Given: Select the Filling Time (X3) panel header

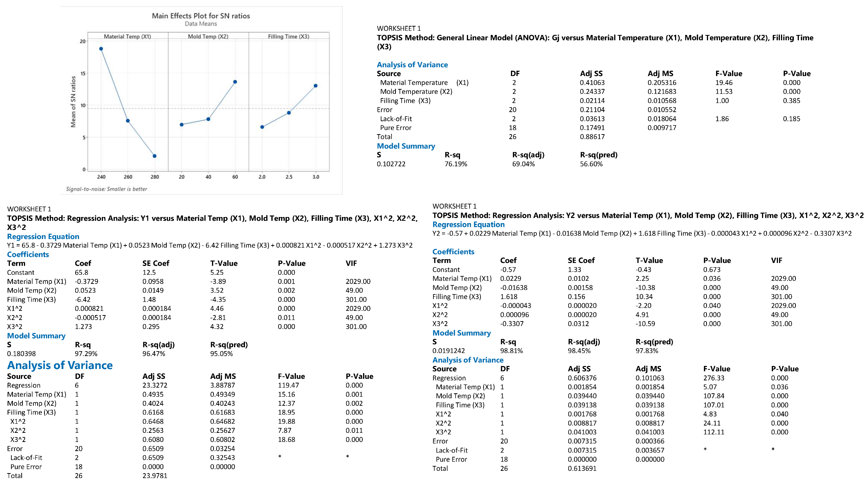Looking at the screenshot, I should coord(288,36).
